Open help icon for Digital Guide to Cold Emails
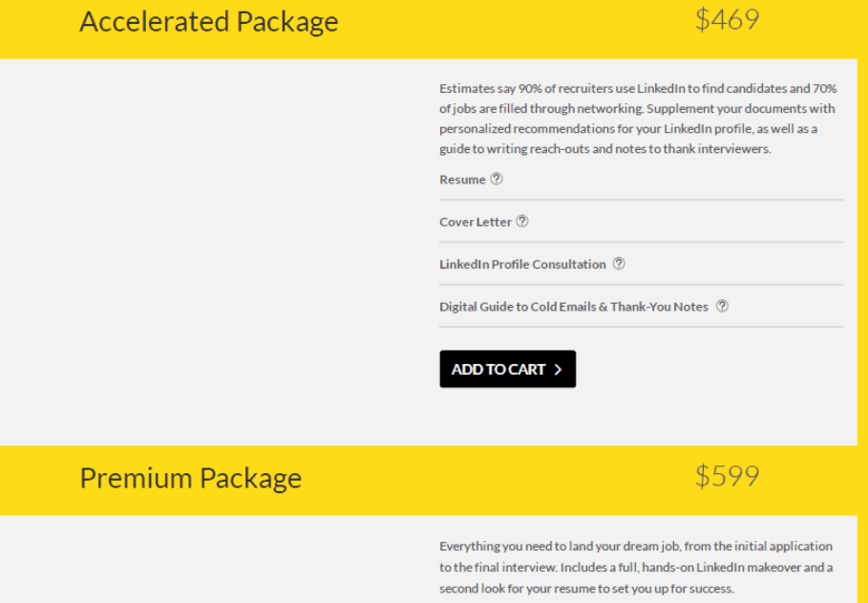Image resolution: width=868 pixels, height=603 pixels. [x=722, y=306]
